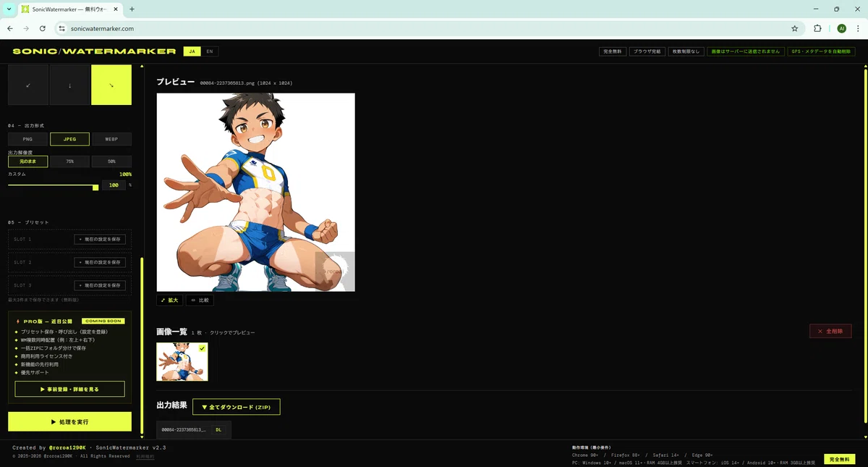Click the custom resolution slider handle
868x467 pixels.
(x=95, y=187)
